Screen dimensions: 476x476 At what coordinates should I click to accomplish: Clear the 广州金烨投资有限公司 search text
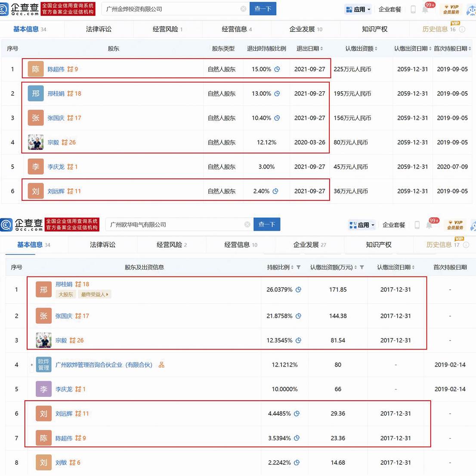(x=243, y=9)
